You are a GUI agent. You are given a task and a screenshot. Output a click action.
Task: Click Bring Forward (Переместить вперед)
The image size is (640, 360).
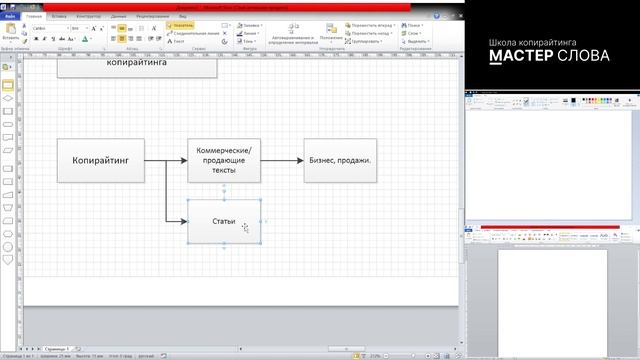click(370, 25)
